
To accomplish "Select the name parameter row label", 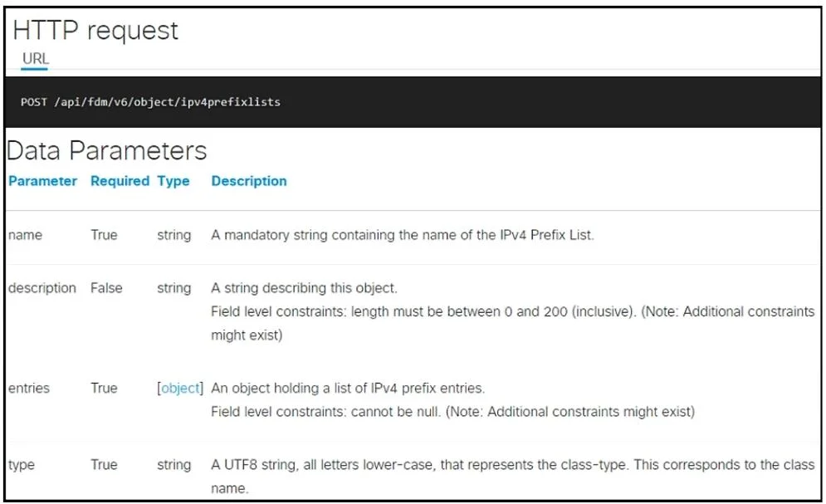I will [25, 235].
